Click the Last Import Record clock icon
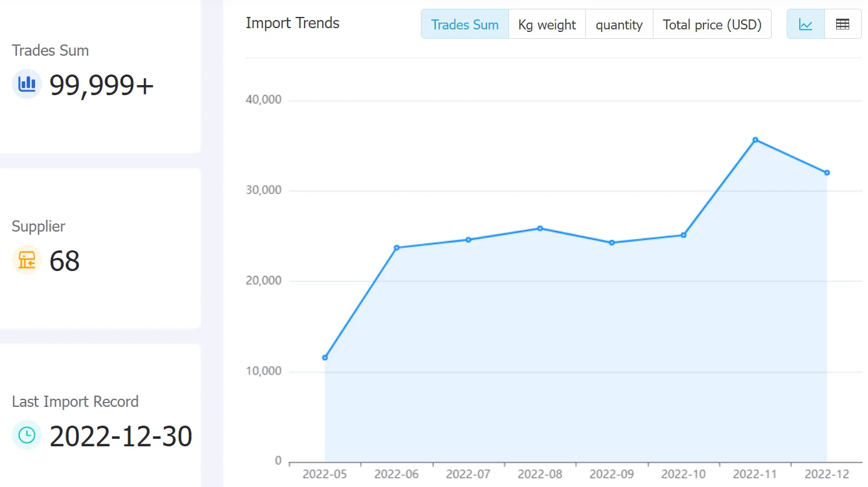The image size is (868, 487). [x=27, y=436]
